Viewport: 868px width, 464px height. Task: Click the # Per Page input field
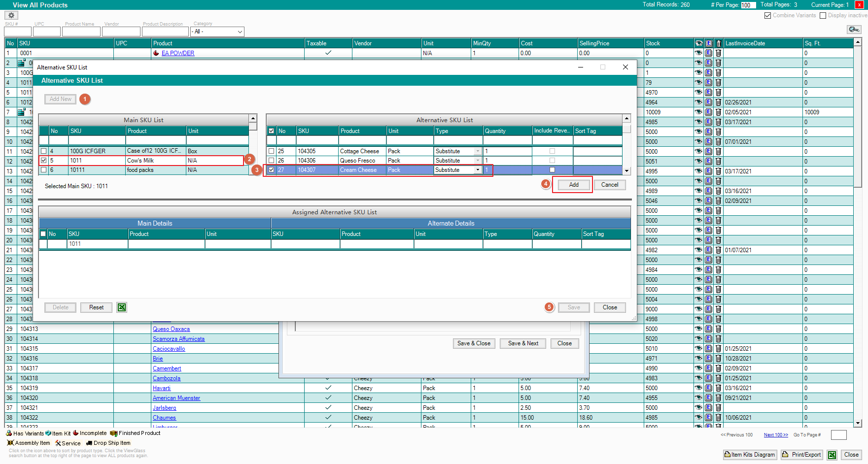click(x=748, y=5)
